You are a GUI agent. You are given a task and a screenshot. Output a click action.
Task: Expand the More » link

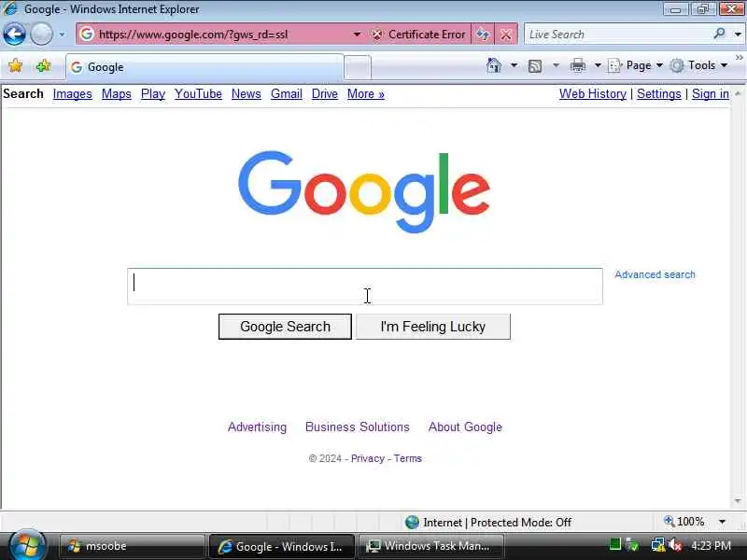pos(365,94)
